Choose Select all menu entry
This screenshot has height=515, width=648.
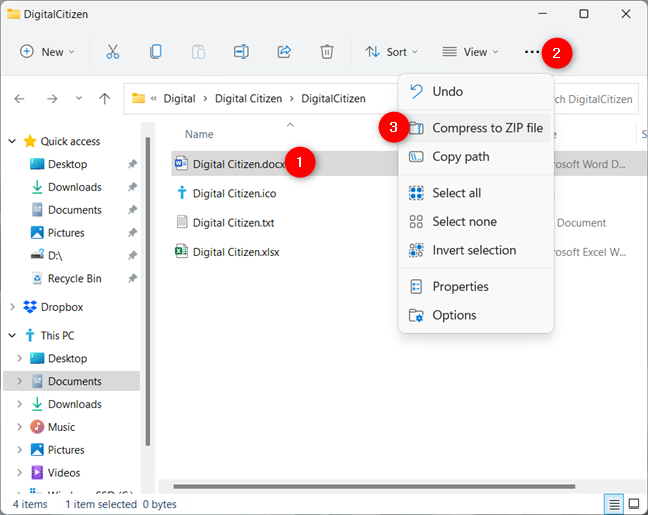click(476, 193)
